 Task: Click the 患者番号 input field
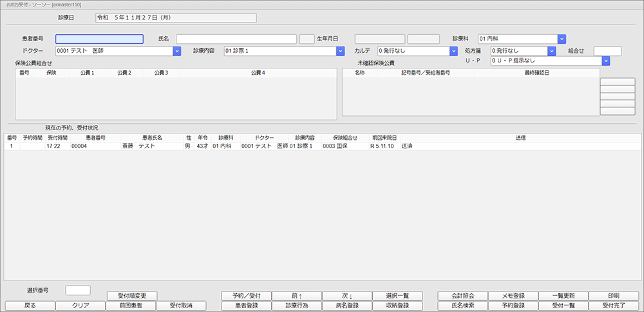99,39
